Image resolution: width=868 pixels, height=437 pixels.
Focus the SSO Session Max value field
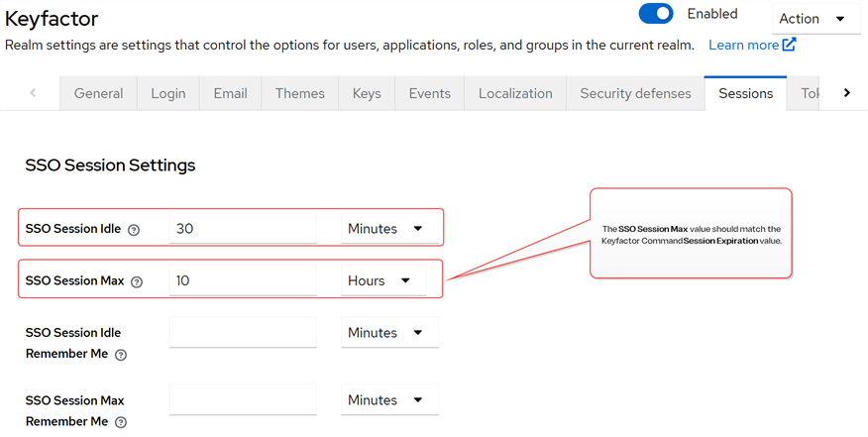click(x=243, y=281)
